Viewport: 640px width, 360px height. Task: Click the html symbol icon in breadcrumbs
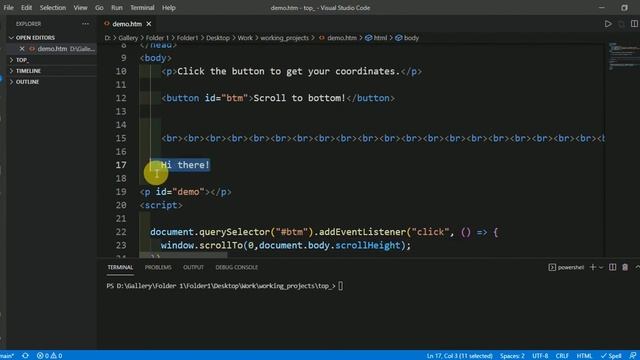[369, 38]
